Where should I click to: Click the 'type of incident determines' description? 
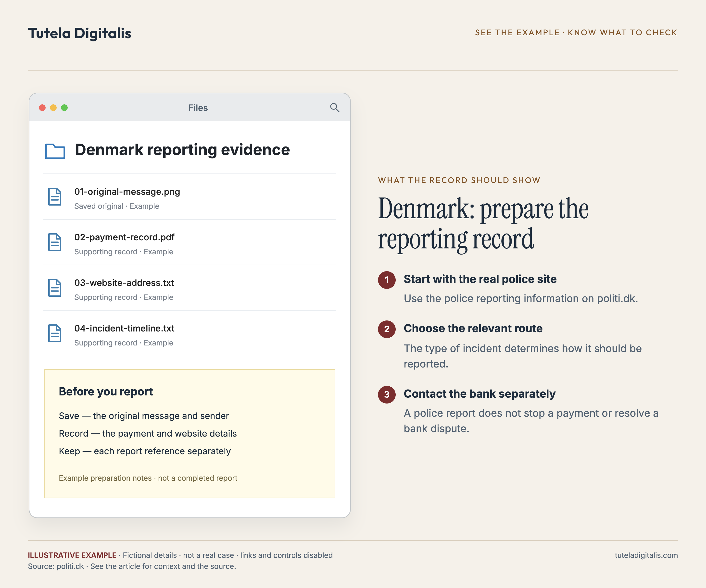pyautogui.click(x=523, y=356)
